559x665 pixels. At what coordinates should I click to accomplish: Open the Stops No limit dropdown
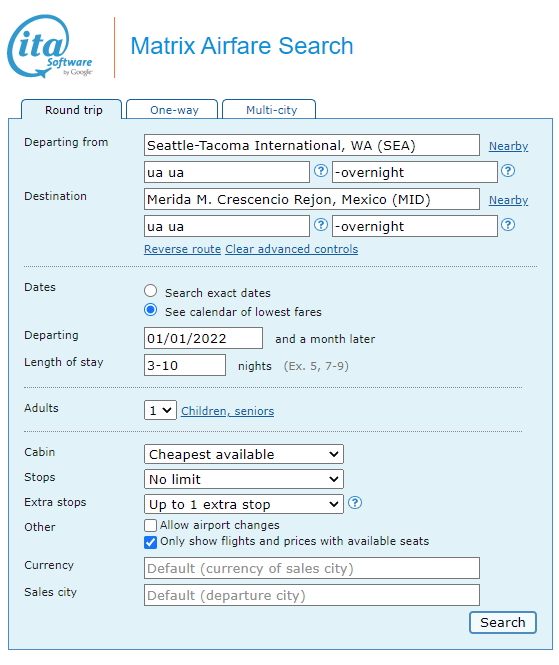[244, 479]
